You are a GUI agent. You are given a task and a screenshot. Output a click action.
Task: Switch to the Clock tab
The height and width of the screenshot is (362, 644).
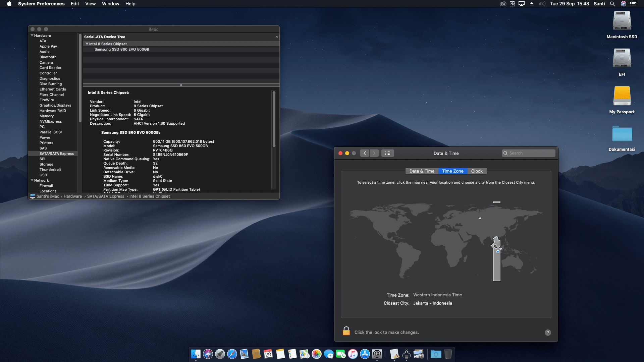click(x=477, y=171)
